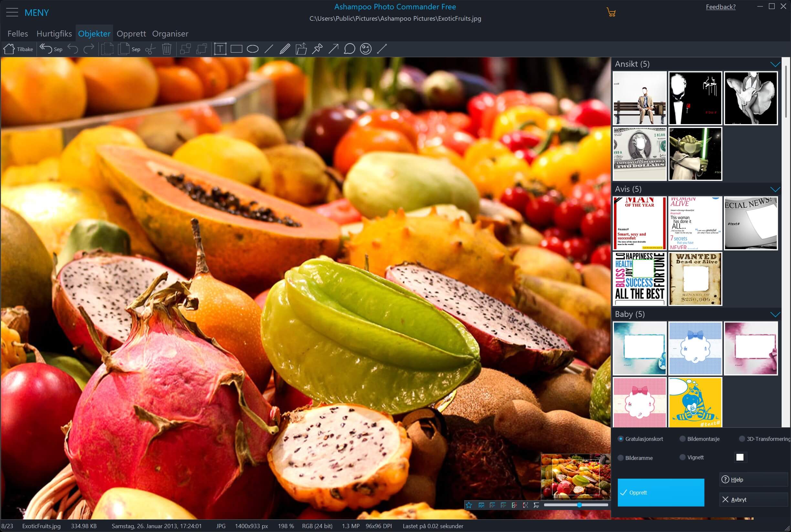Add a speech bubble object
This screenshot has width=791, height=532.
click(349, 49)
